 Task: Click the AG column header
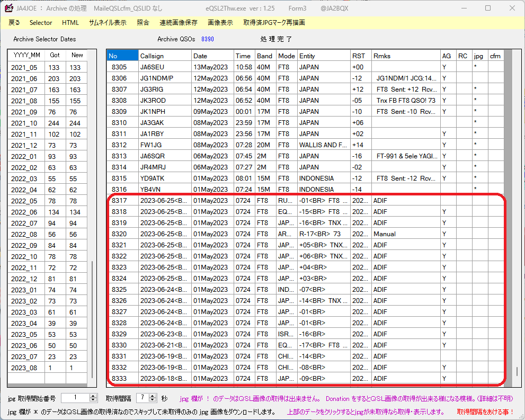pos(448,56)
